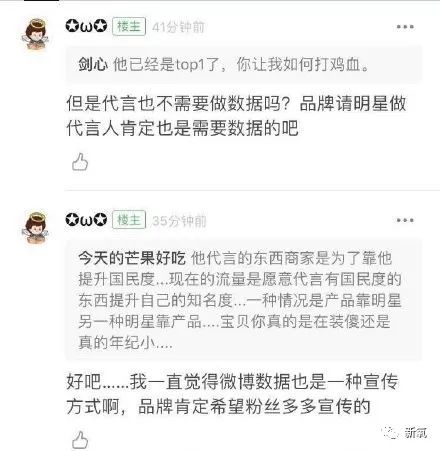The height and width of the screenshot is (451, 440).
Task: Tap the 楼主 badge on the 41分钟前 comment
Action: [x=129, y=26]
